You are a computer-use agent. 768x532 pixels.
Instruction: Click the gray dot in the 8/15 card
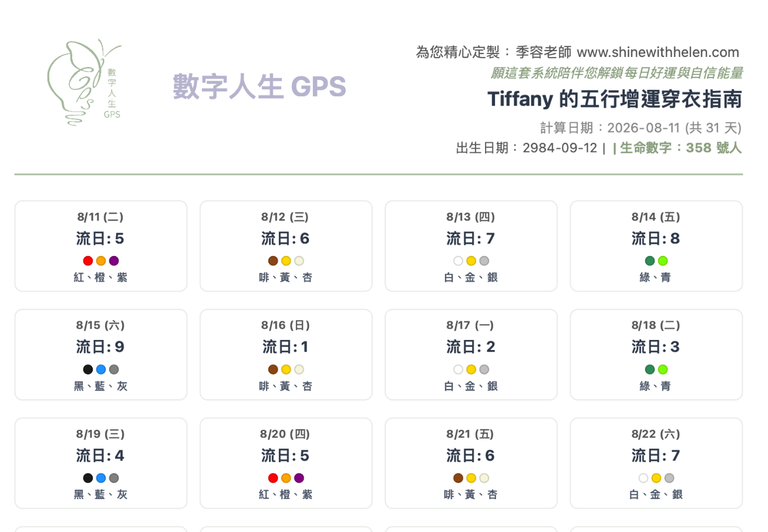[114, 369]
